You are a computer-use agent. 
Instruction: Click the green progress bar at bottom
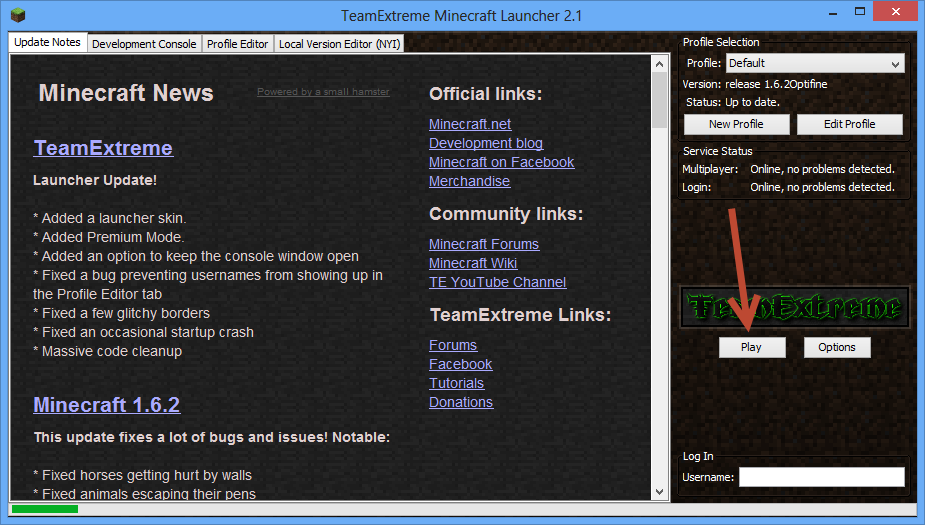(x=45, y=509)
